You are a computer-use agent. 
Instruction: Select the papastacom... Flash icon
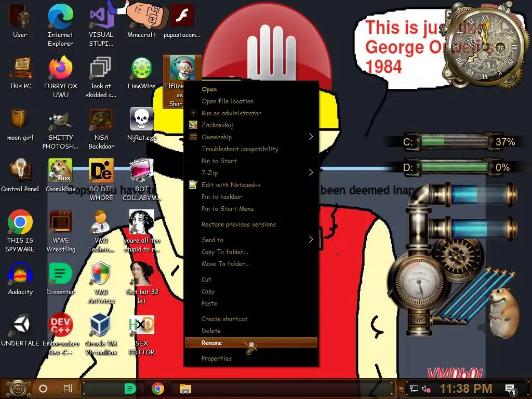click(x=182, y=21)
